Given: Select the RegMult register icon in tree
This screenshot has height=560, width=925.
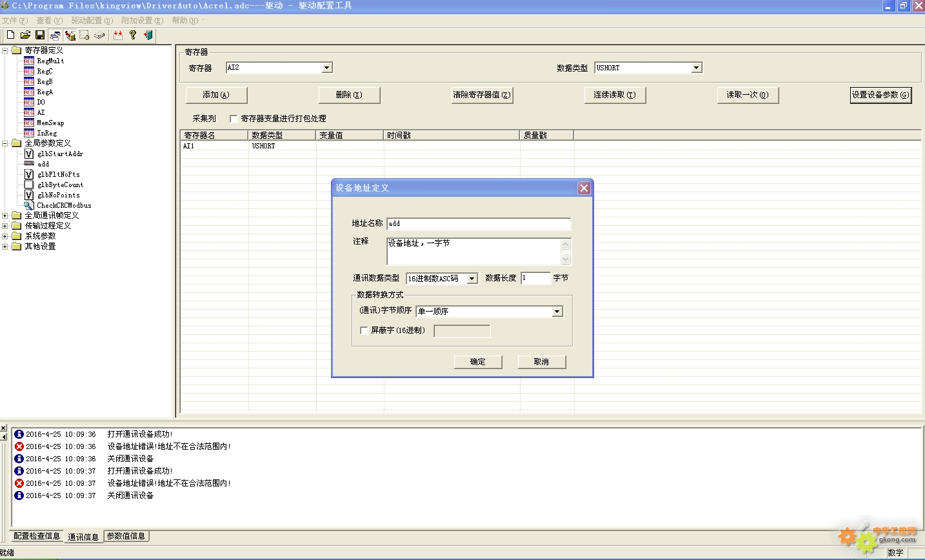Looking at the screenshot, I should (x=29, y=61).
